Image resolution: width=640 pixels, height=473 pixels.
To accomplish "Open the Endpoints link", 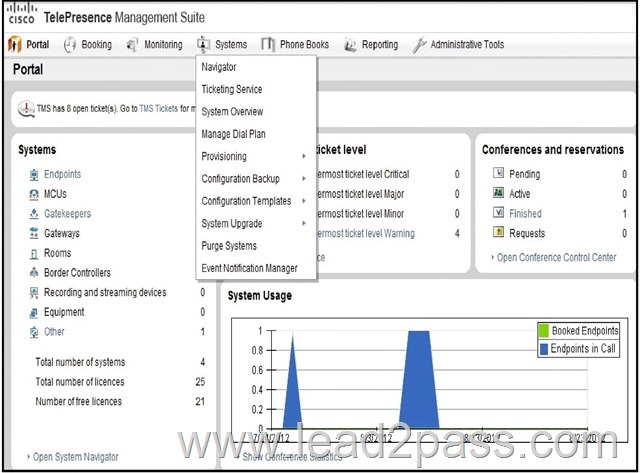I will pos(62,174).
